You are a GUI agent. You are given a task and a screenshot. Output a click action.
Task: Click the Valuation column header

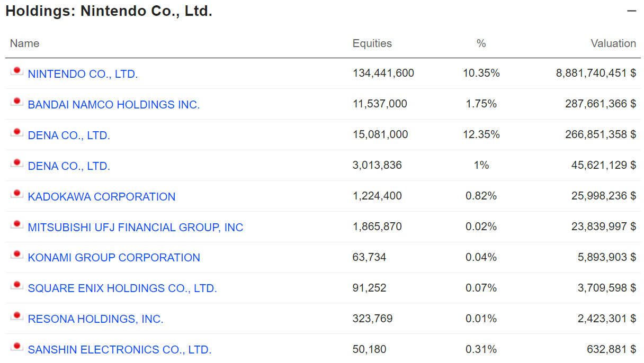613,43
